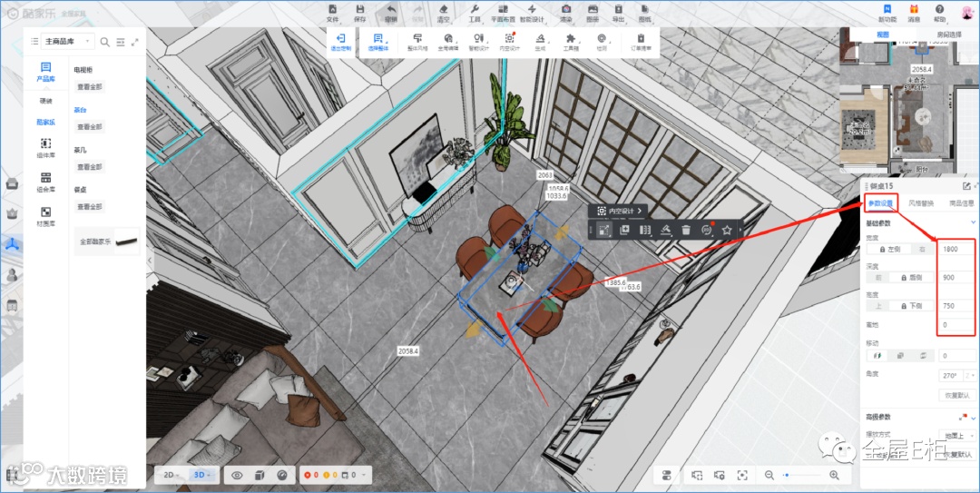Collapse the left library panel handle

[x=150, y=260]
